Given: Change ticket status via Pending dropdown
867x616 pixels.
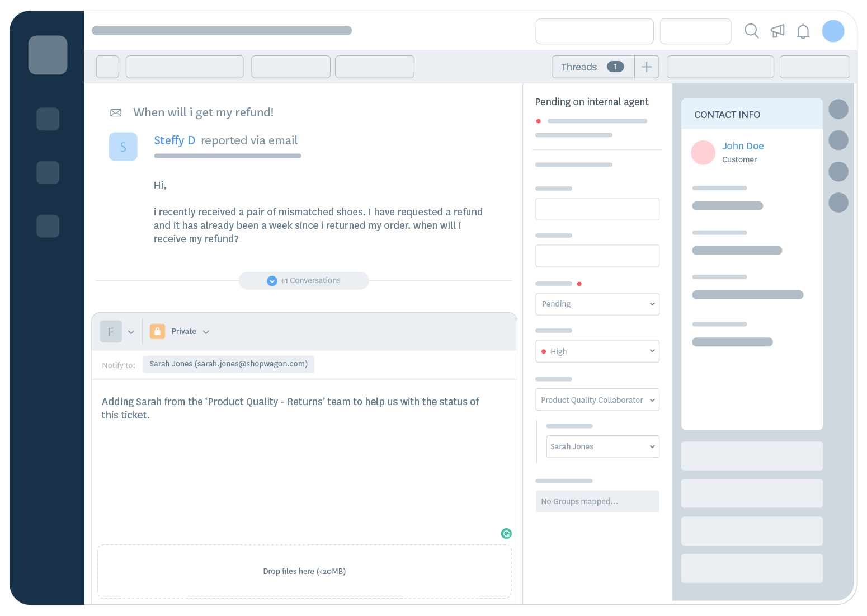Looking at the screenshot, I should point(597,304).
